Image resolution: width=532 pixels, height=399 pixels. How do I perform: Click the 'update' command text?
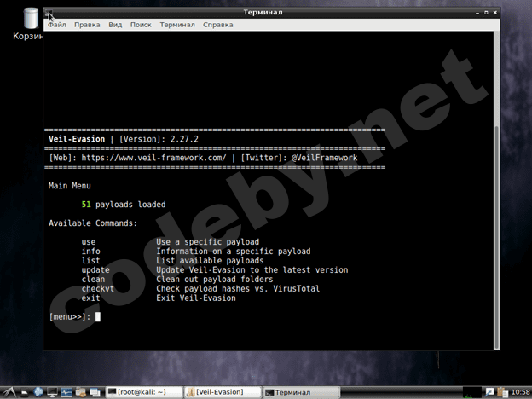(x=95, y=270)
